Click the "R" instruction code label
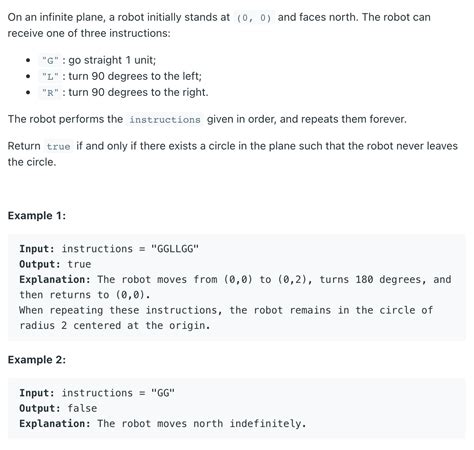 50,93
